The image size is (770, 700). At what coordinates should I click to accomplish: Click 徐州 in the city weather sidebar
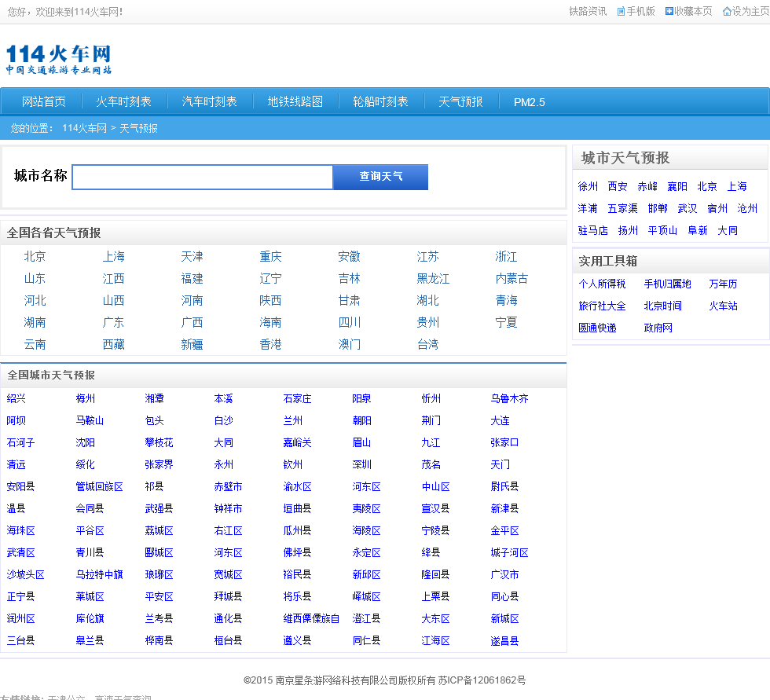588,186
